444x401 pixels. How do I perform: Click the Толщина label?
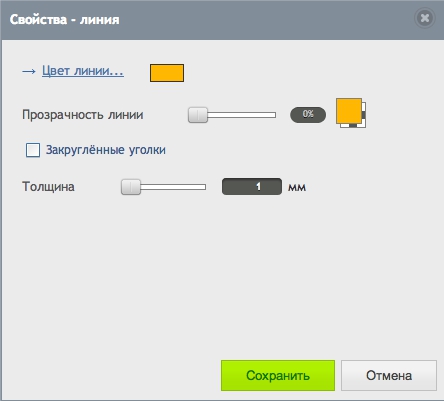[48, 187]
